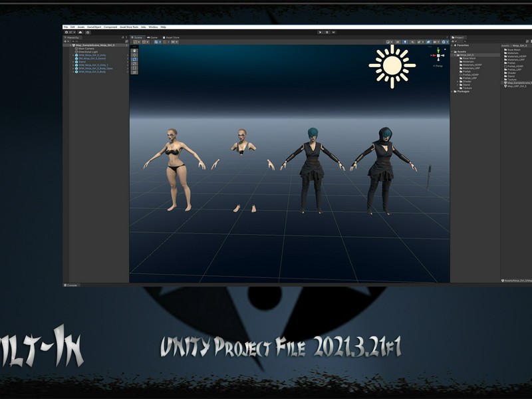Select the Transform tool in Scene overlay
Viewport: 532px width, 399px height.
134,72
